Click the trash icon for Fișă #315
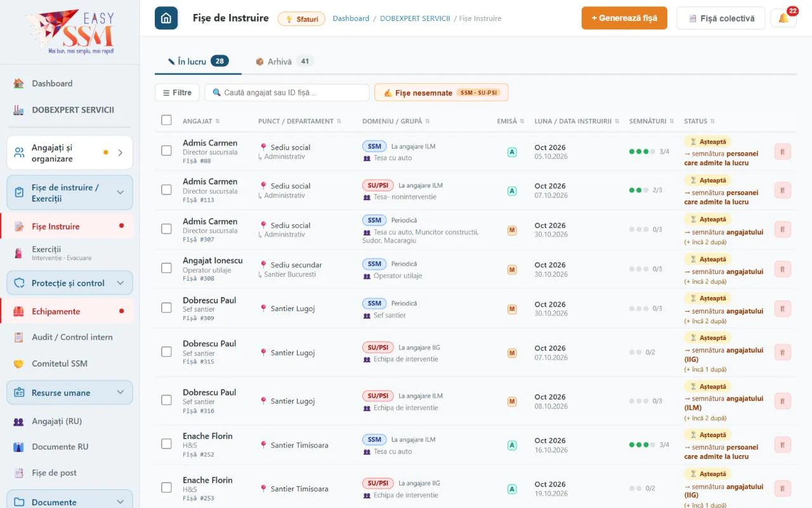The height and width of the screenshot is (508, 812). [x=783, y=352]
